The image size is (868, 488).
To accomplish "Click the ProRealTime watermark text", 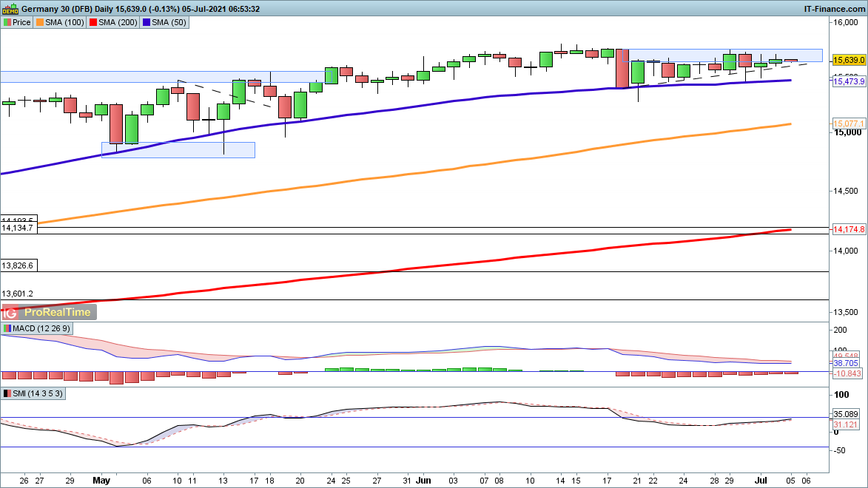I will click(57, 312).
